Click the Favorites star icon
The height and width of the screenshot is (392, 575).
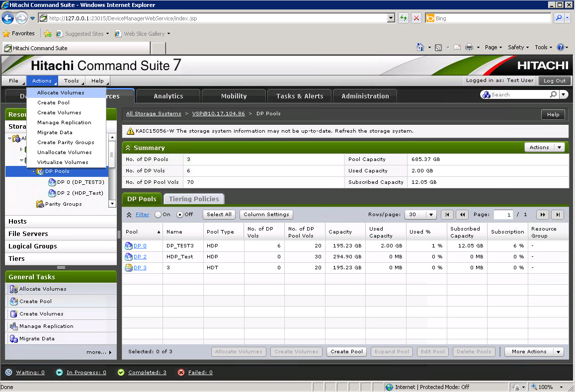pos(6,34)
